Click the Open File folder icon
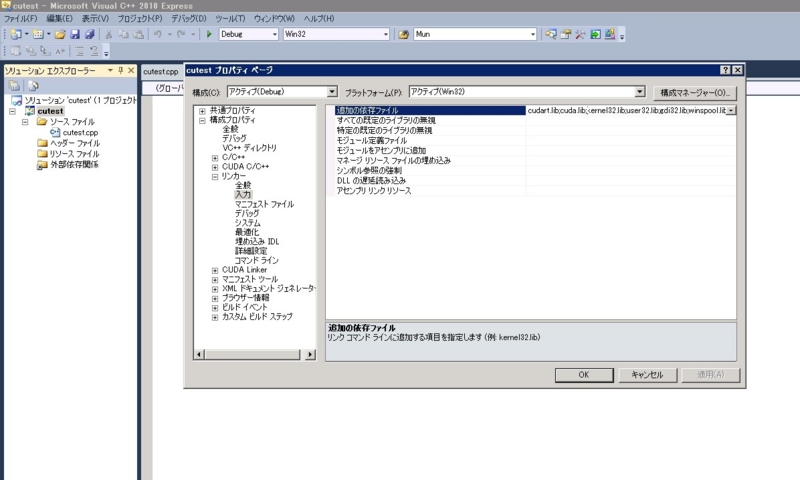 [60, 34]
